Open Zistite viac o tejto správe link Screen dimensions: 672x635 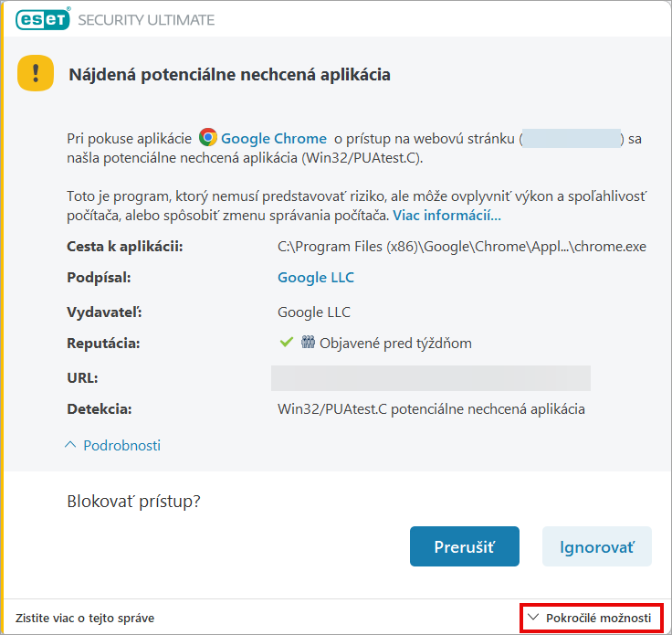coord(85,619)
